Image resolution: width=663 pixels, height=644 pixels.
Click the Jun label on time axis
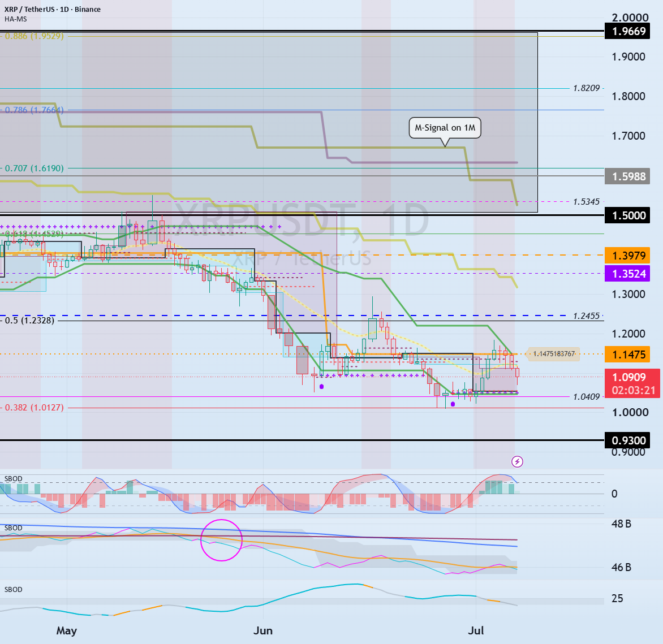pyautogui.click(x=262, y=631)
